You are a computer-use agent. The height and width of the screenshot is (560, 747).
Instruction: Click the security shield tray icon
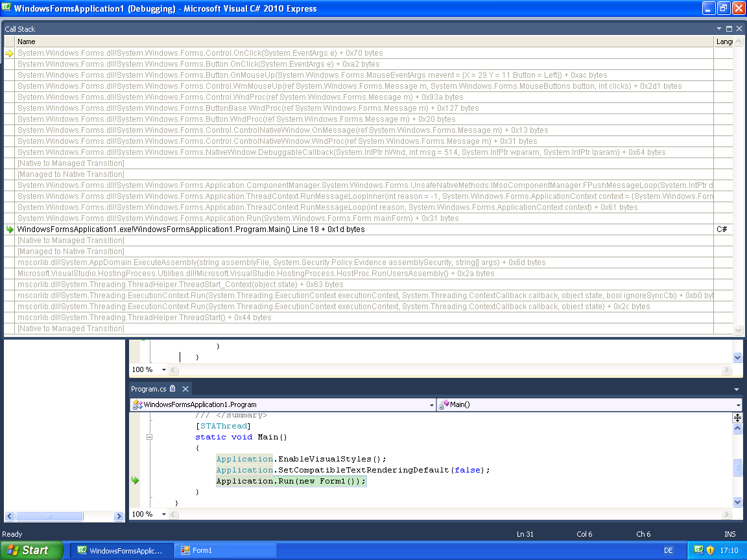[710, 550]
